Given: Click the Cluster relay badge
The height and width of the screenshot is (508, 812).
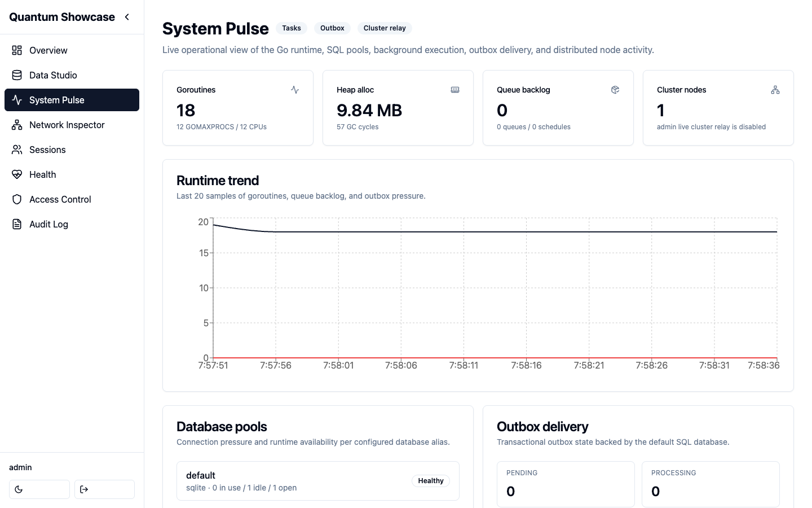Looking at the screenshot, I should click(385, 28).
